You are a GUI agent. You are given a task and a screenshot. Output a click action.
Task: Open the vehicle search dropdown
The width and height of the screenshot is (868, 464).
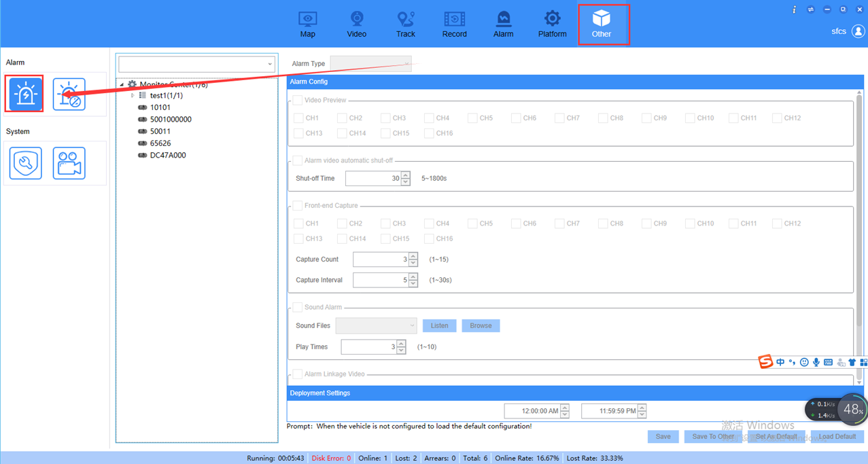[270, 64]
